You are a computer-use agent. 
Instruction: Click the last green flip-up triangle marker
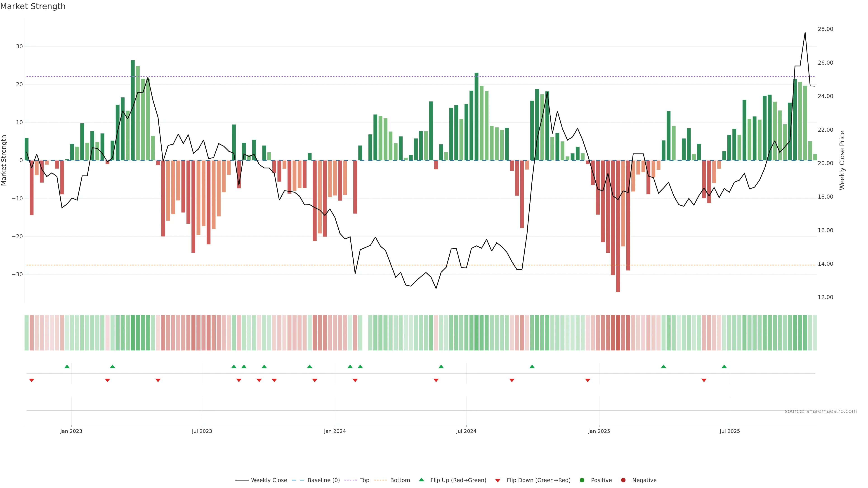(x=724, y=366)
